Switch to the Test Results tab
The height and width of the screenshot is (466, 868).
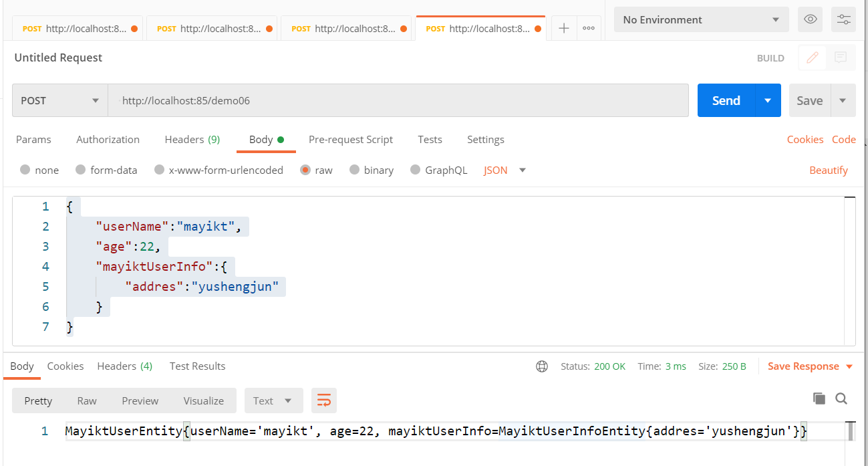(197, 366)
